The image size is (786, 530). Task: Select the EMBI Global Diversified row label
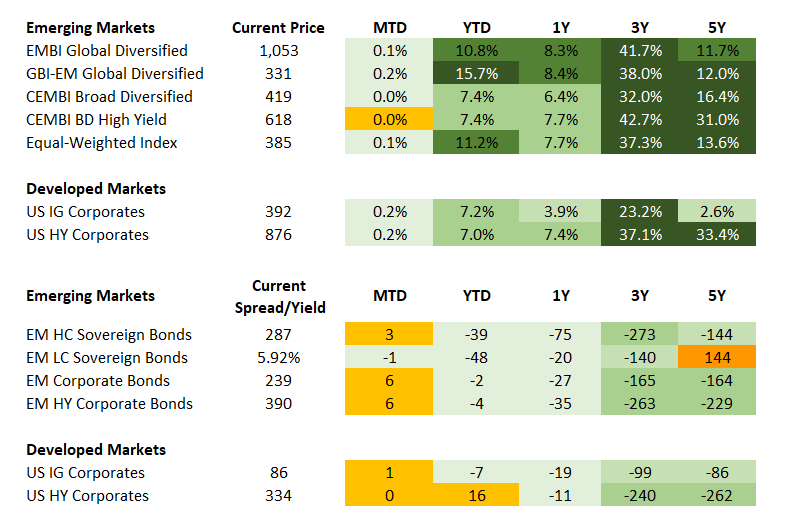(x=107, y=50)
